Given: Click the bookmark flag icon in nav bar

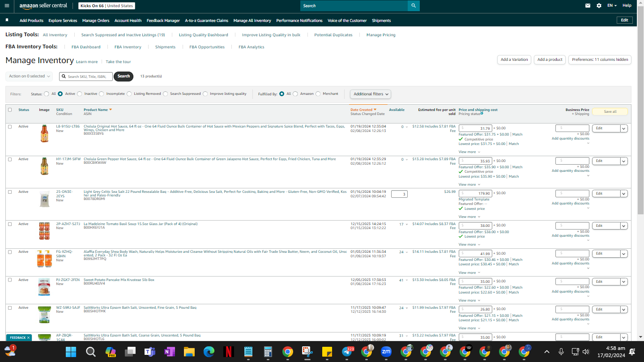Looking at the screenshot, I should pos(7,20).
